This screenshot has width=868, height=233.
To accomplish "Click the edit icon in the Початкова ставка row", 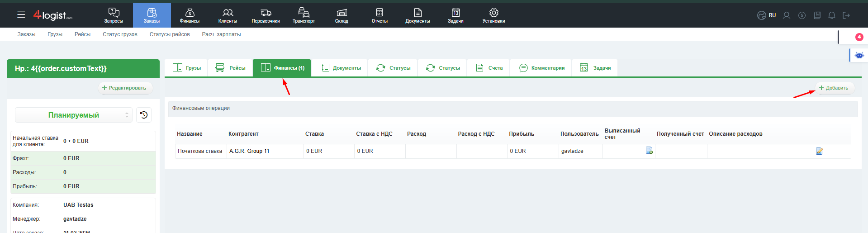I will (819, 151).
